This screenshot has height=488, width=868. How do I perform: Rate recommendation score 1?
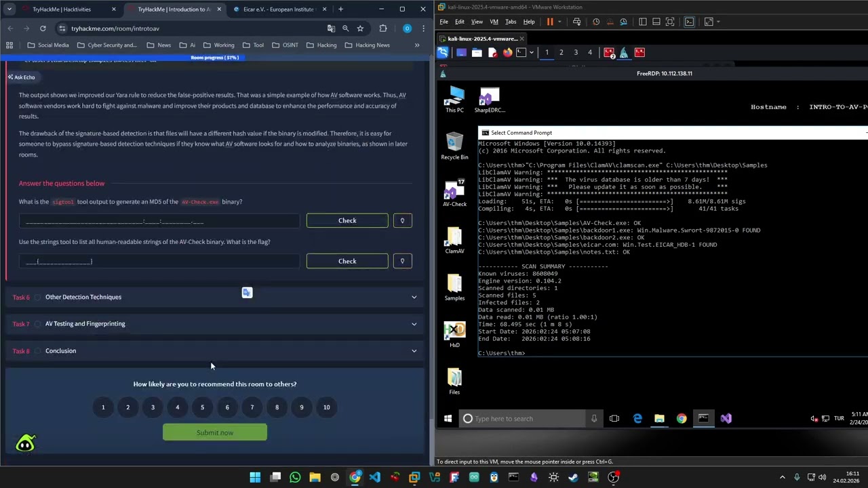[x=103, y=407]
